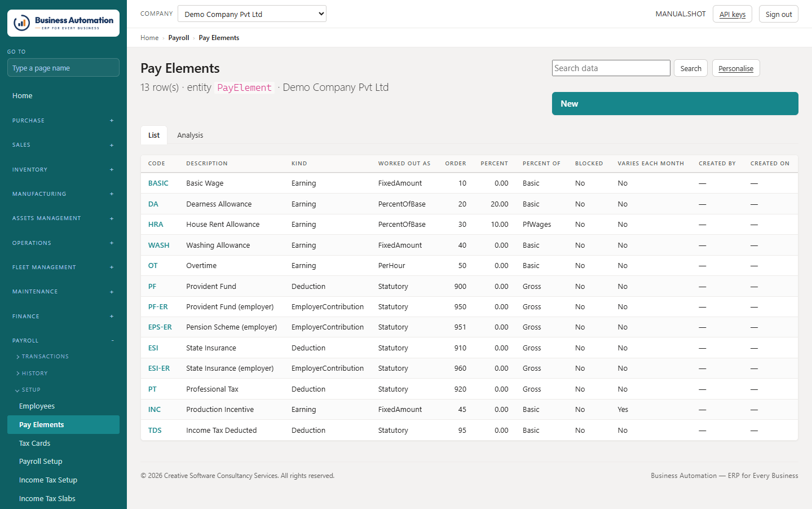Open Employees in the sidebar
Image resolution: width=812 pixels, height=509 pixels.
[x=63, y=406]
